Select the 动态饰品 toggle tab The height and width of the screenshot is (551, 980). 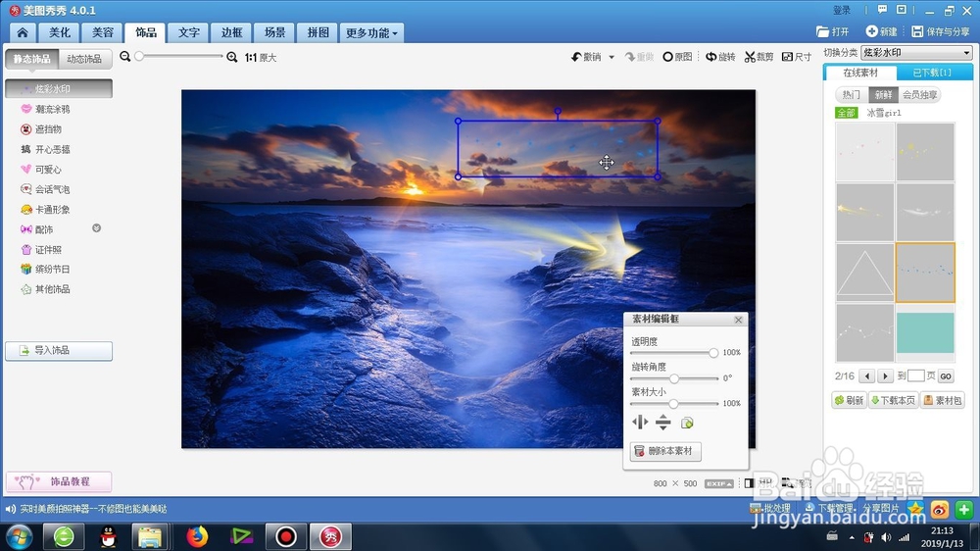pyautogui.click(x=84, y=59)
